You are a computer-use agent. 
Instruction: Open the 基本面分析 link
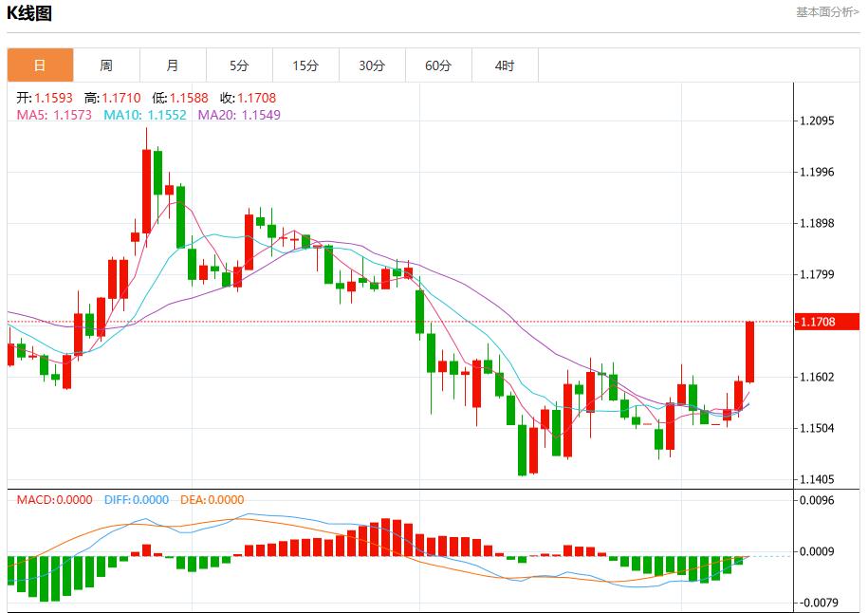pos(826,12)
